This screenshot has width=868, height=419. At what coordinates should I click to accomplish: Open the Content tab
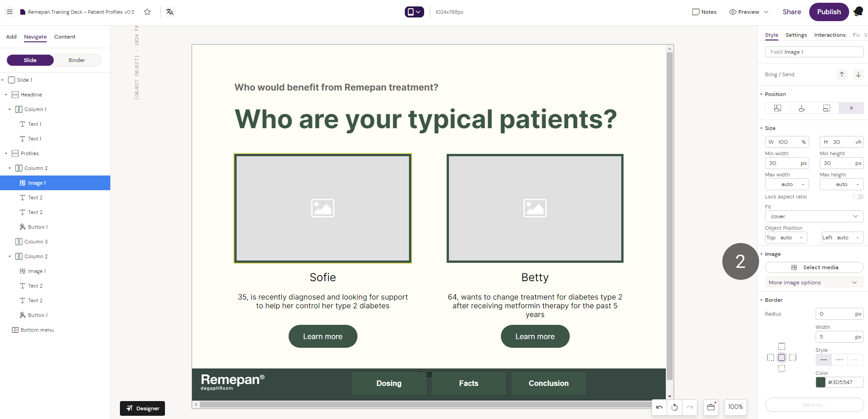coord(65,37)
